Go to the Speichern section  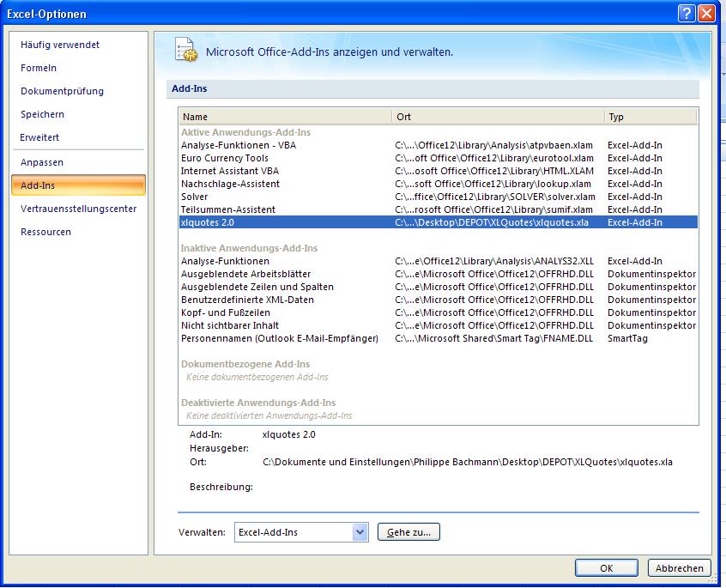coord(43,114)
